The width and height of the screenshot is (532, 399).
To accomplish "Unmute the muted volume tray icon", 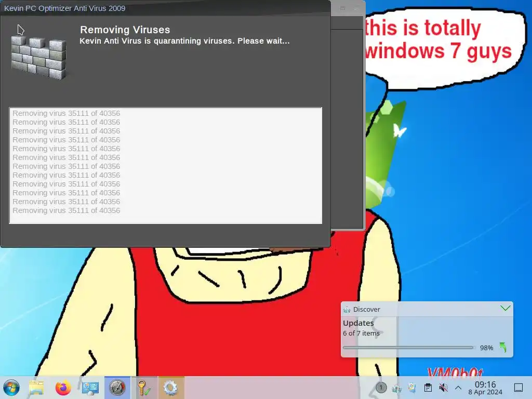I will tap(443, 388).
